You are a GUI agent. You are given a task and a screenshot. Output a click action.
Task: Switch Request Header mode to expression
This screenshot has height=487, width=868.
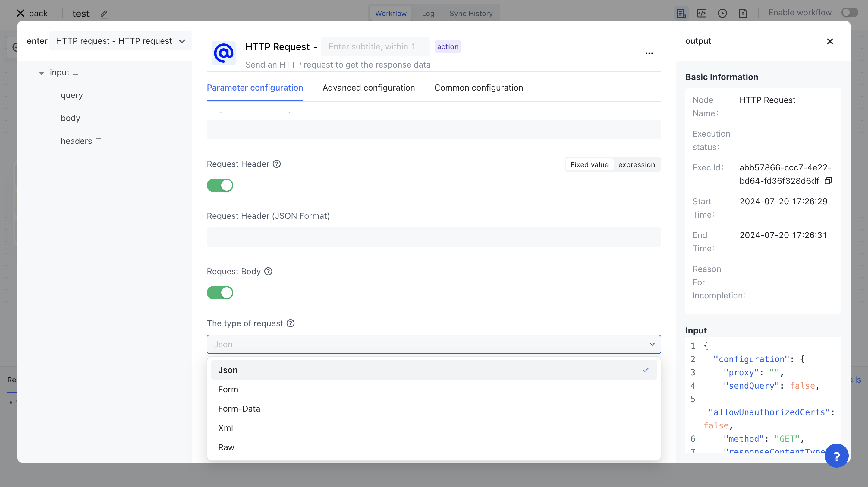[x=637, y=164]
